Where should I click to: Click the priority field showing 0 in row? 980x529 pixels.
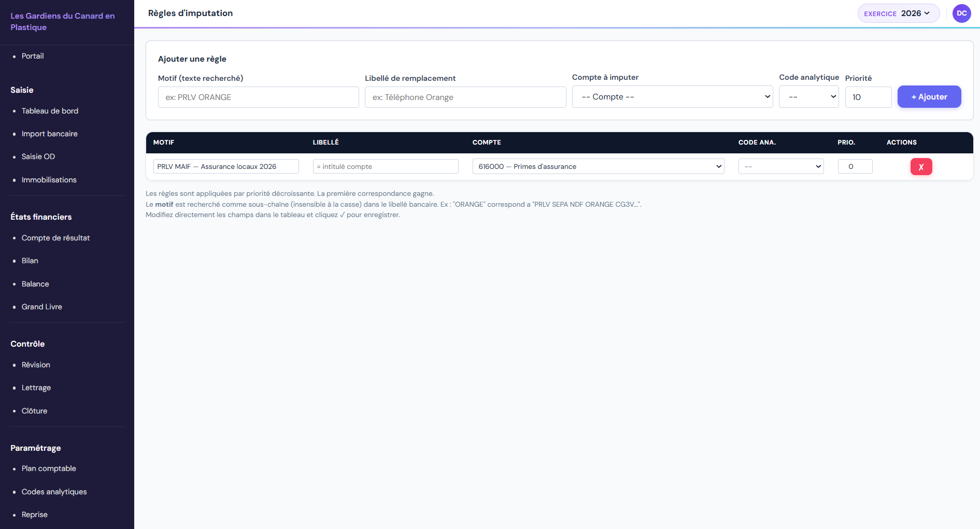tap(855, 166)
